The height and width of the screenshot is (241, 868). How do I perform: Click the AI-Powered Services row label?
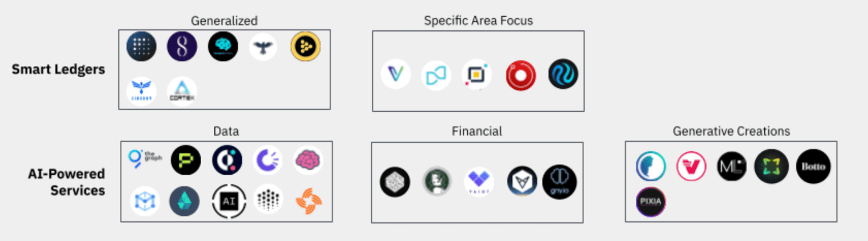66,182
